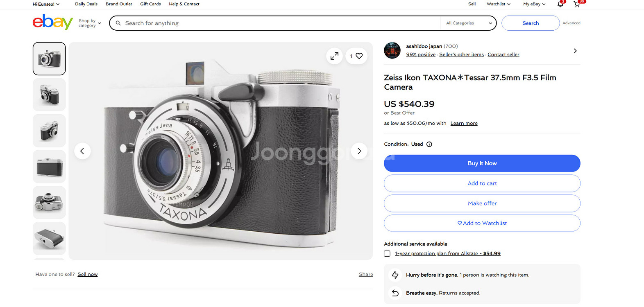This screenshot has width=644, height=307.
Task: Click the notifications bell icon
Action: tap(560, 4)
